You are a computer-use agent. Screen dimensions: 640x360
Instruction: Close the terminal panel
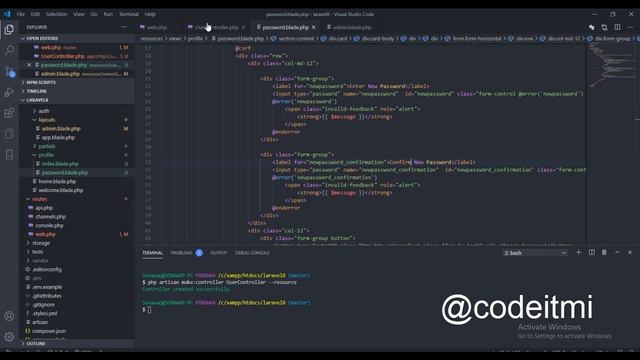pyautogui.click(x=630, y=253)
